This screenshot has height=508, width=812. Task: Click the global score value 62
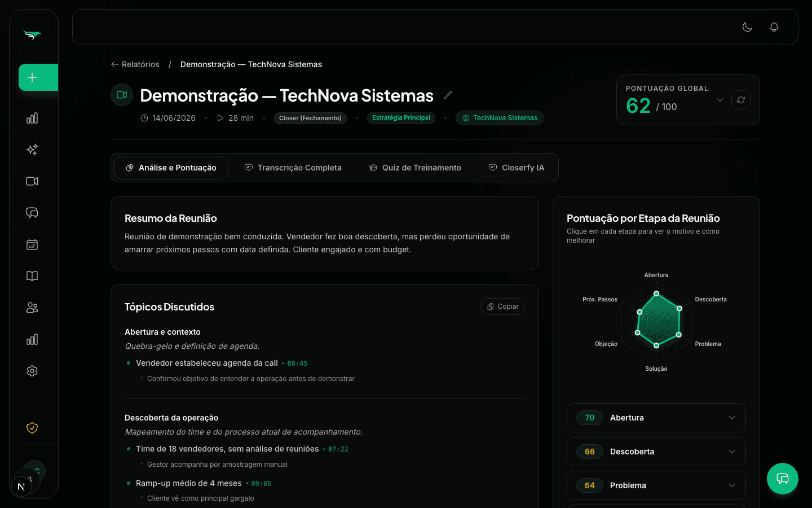(x=638, y=106)
